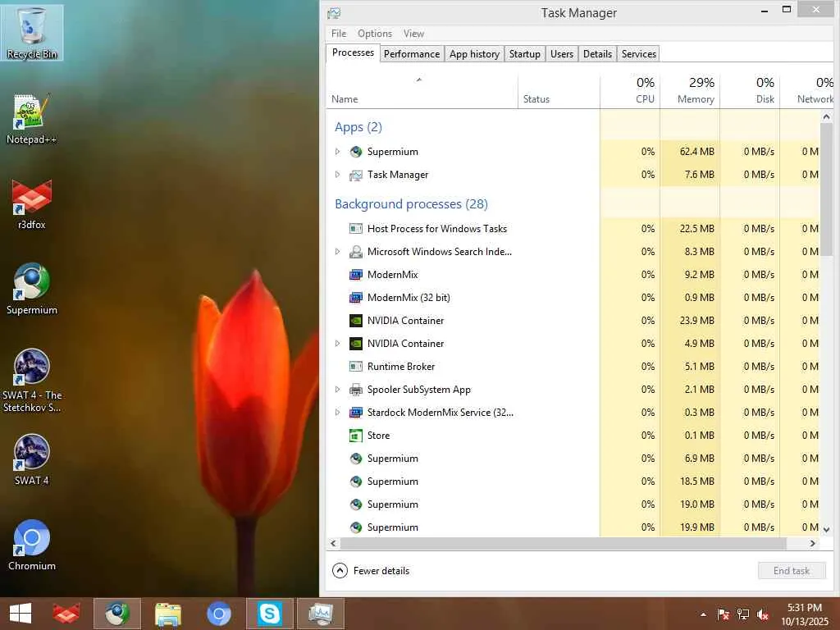Click the Supermium app icon in Apps list
840x630 pixels.
click(356, 152)
